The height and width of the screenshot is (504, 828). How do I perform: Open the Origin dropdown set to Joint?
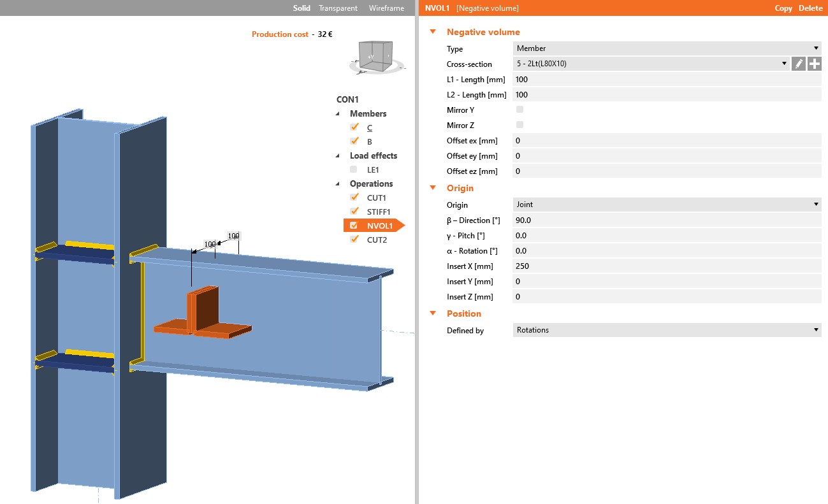coord(666,205)
